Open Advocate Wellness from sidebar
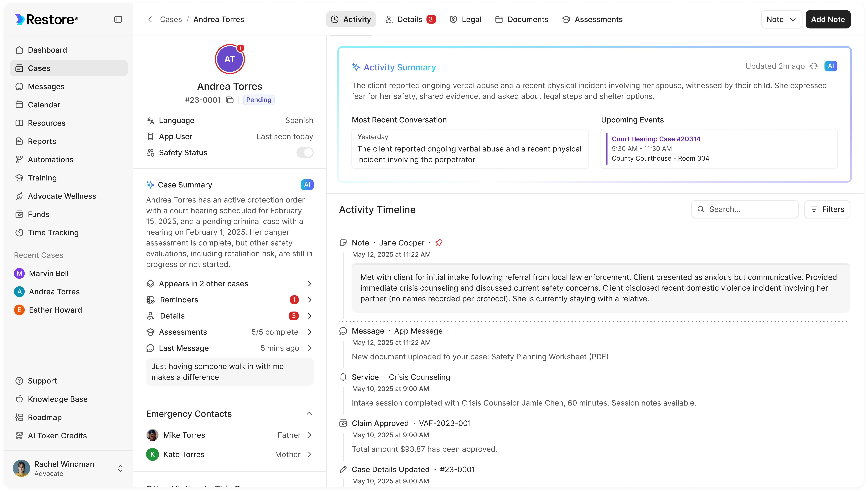This screenshot has width=868, height=492. click(62, 196)
